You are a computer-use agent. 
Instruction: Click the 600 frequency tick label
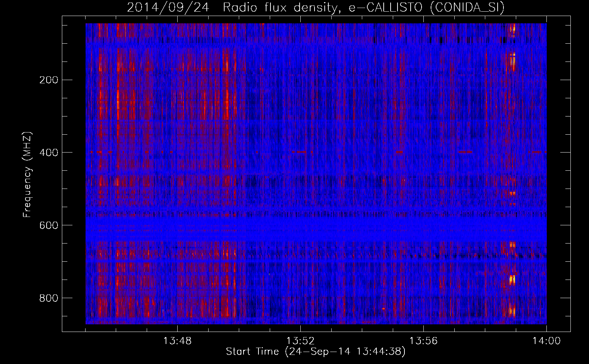(x=49, y=225)
